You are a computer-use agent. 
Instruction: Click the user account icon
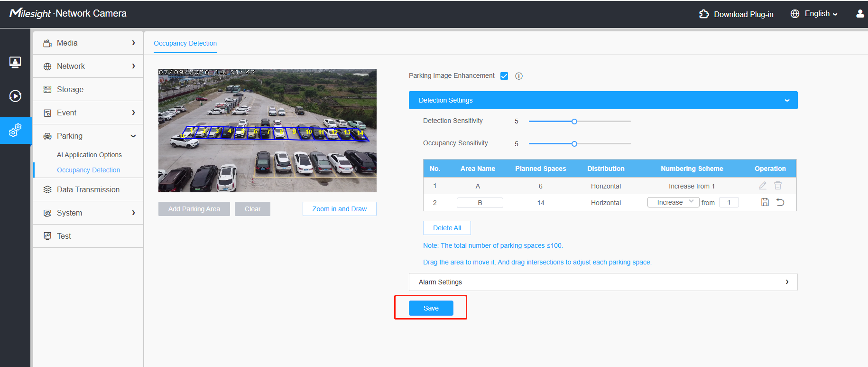(x=860, y=14)
